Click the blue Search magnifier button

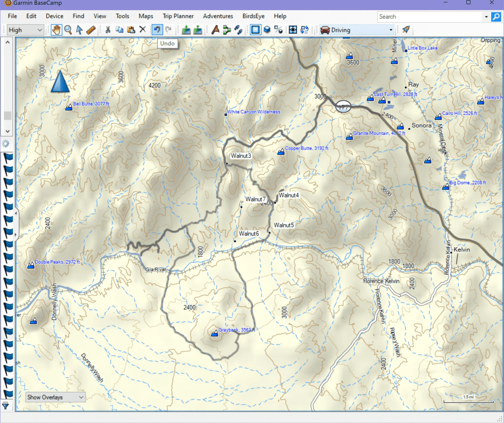tap(496, 17)
